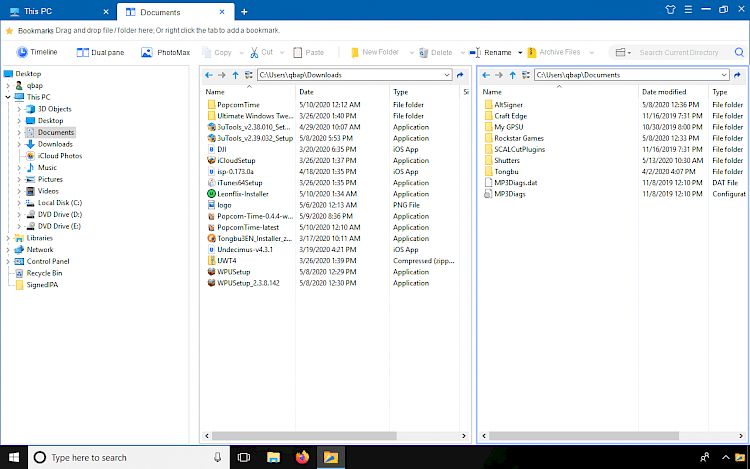Select the UWT4 compressed file
This screenshot has height=469, width=750.
coord(226,261)
